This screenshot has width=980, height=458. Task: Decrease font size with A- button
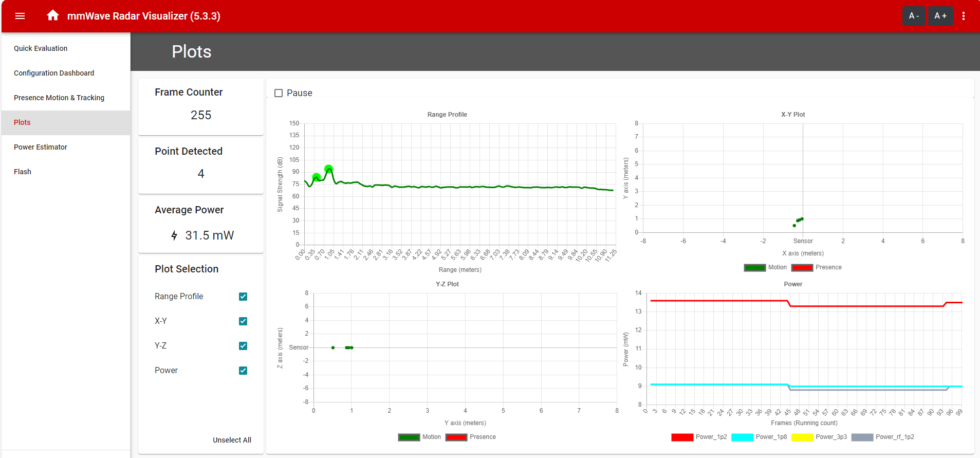tap(914, 16)
